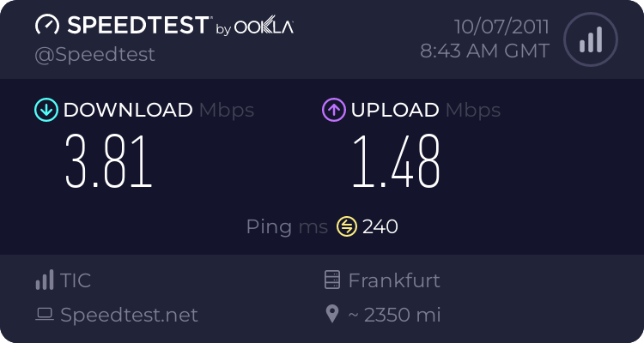Click the purple upload arrow icon
644x343 pixels.
[333, 110]
